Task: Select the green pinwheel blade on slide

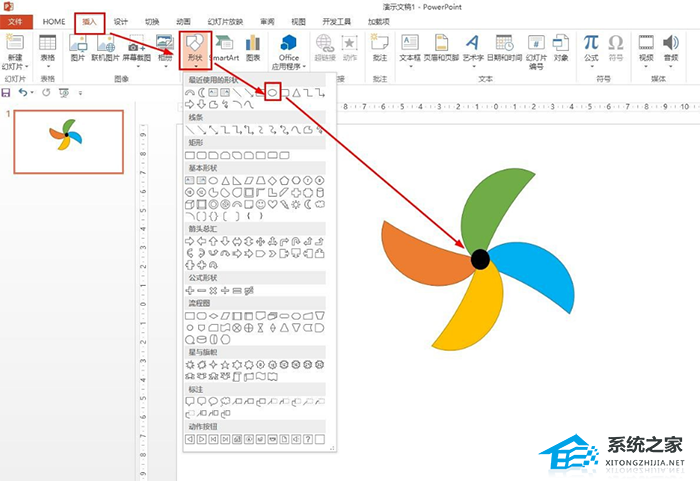Action: point(491,210)
